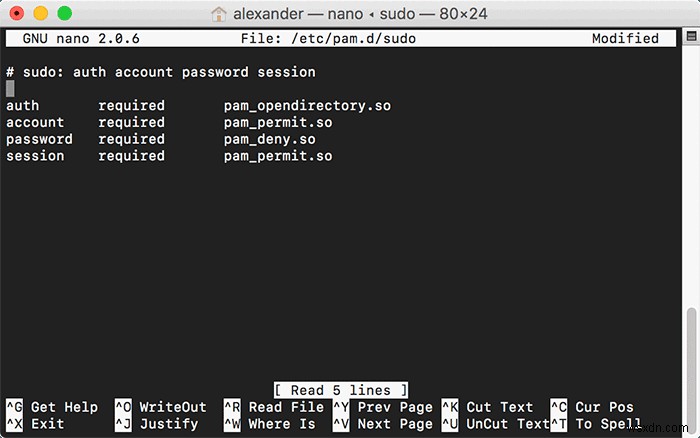
Task: Click the ^X Exit shortcut label
Action: [x=35, y=424]
